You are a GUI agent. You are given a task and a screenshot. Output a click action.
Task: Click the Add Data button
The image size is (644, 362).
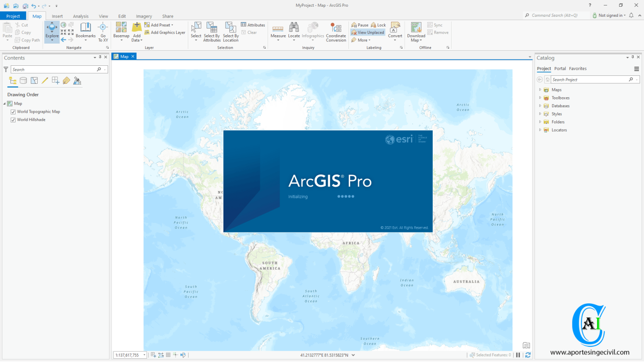tap(137, 31)
